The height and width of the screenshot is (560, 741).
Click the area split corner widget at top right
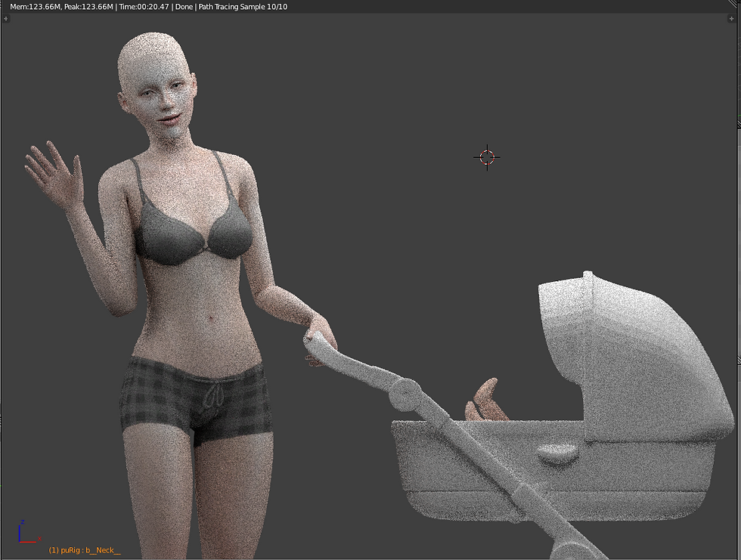[733, 4]
